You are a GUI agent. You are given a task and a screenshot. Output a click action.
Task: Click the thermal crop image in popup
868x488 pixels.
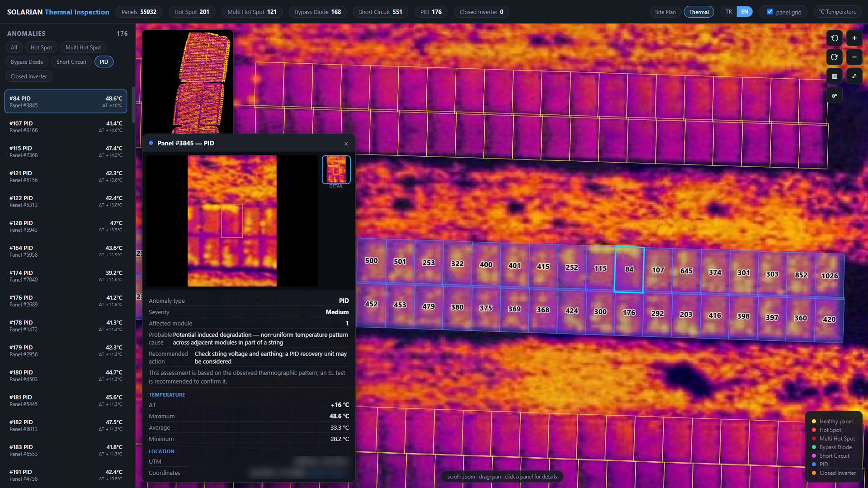(232, 221)
